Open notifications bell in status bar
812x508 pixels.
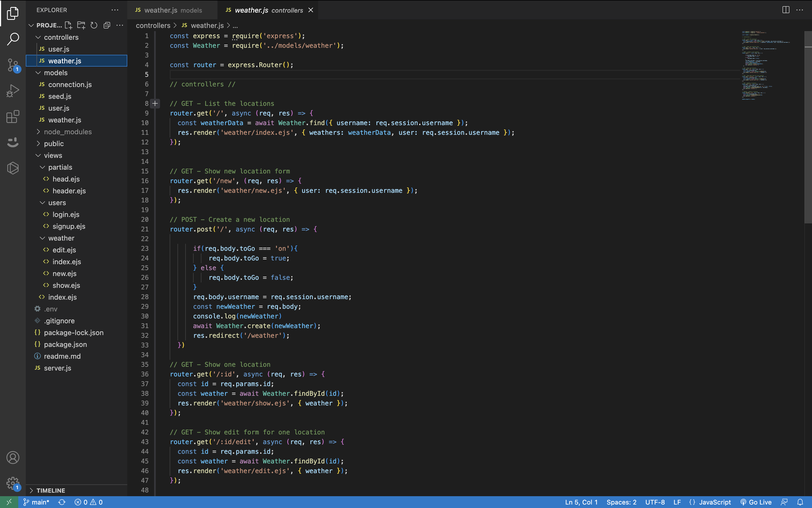point(800,502)
